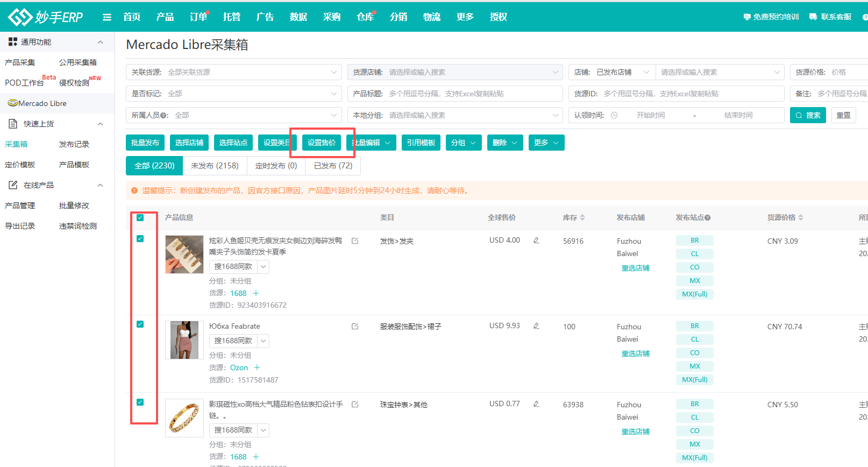The height and width of the screenshot is (467, 868).
Task: Click the hamburger menu collapse icon
Action: click(107, 17)
